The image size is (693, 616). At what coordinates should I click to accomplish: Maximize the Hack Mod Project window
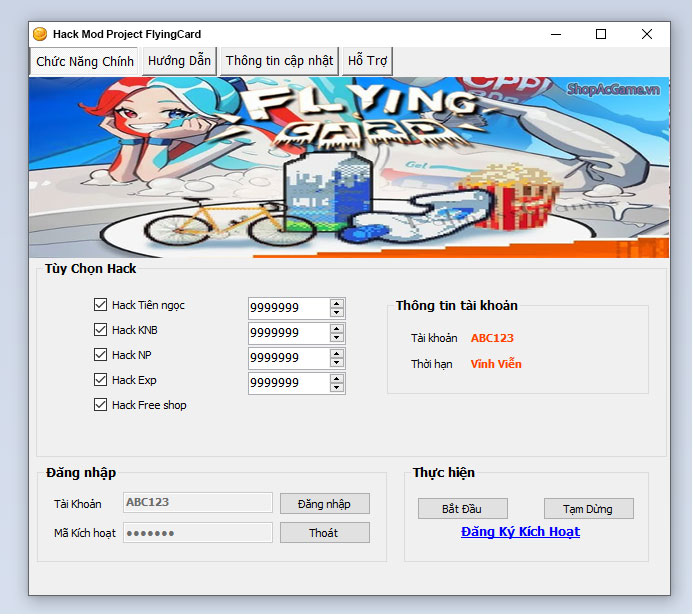601,34
